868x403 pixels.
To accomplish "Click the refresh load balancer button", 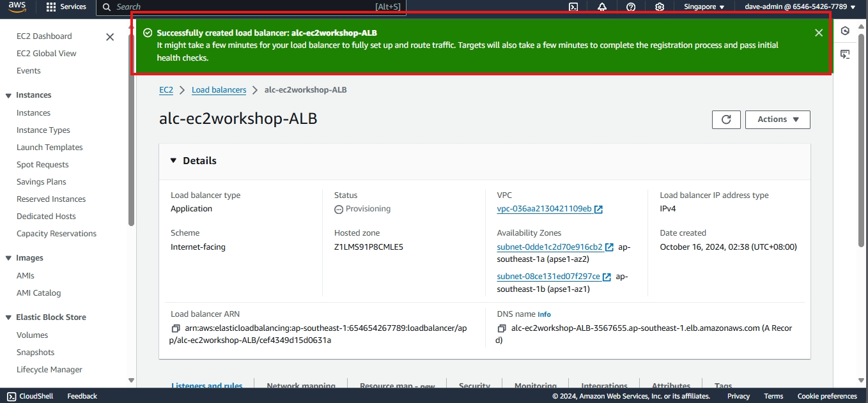I will (x=726, y=119).
